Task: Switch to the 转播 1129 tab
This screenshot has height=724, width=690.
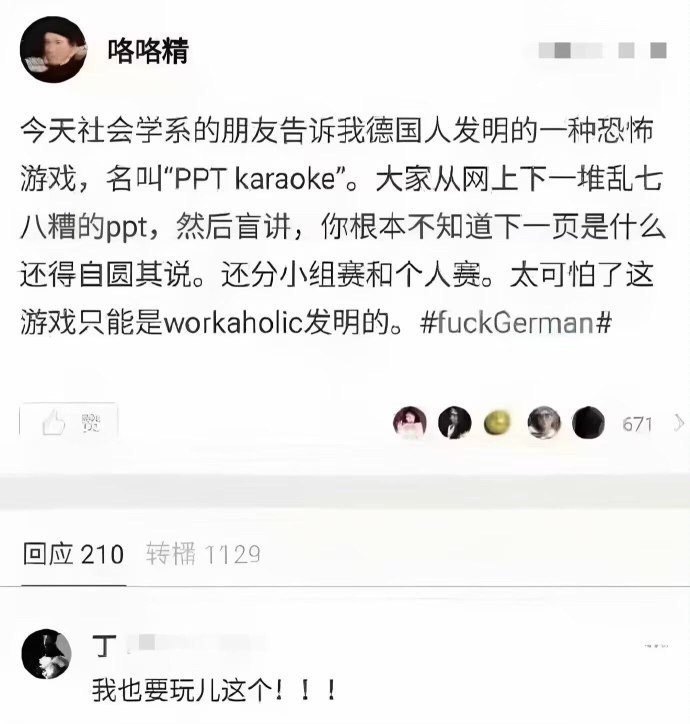Action: pos(203,554)
